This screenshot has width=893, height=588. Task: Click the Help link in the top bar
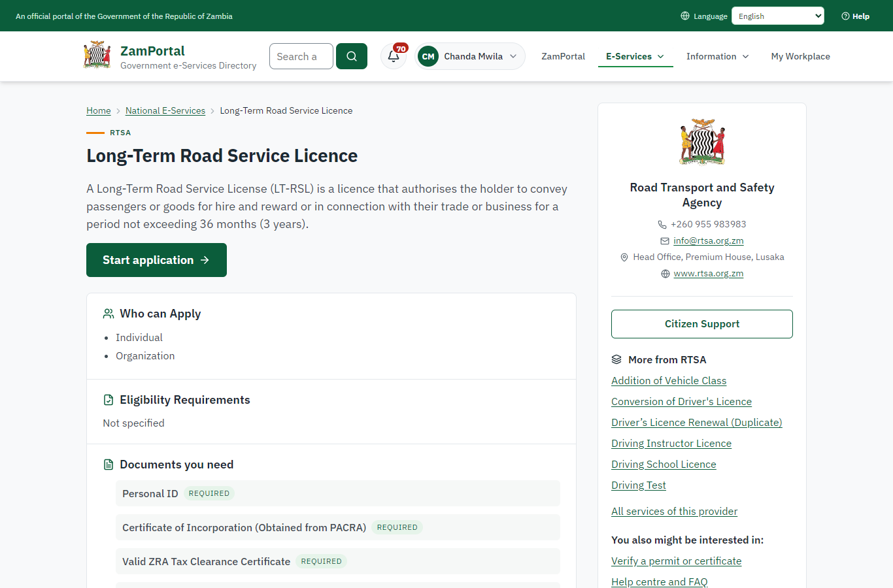856,16
